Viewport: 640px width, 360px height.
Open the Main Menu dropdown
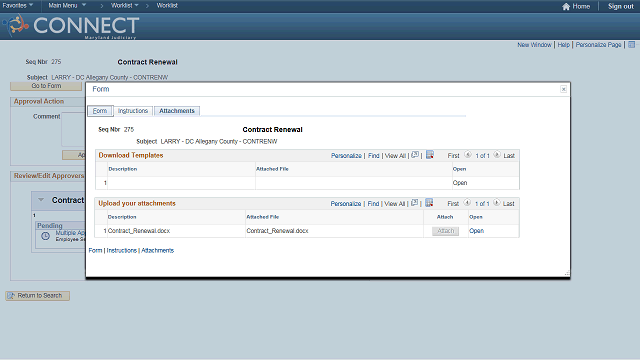point(67,5)
